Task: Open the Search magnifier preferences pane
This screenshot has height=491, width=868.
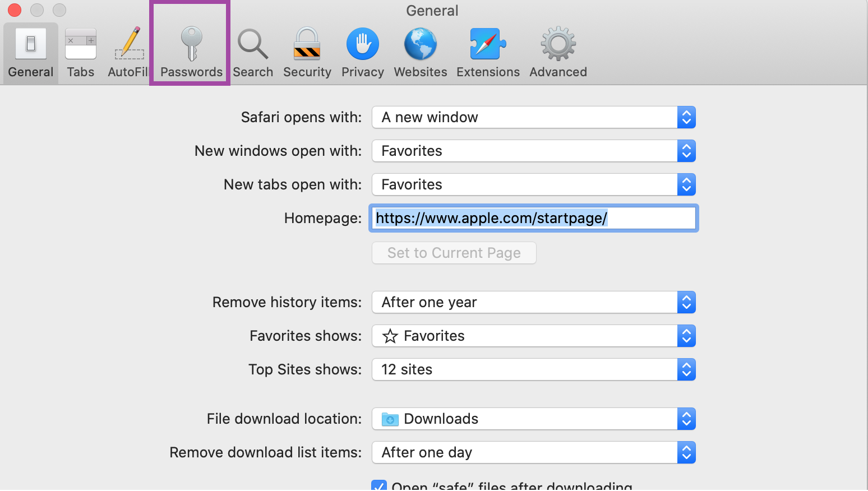Action: coord(253,54)
